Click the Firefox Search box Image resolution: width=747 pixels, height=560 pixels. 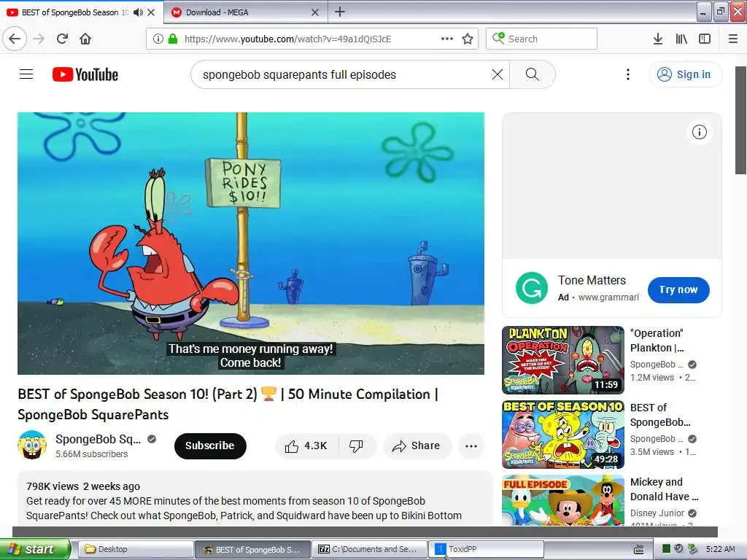click(x=541, y=39)
